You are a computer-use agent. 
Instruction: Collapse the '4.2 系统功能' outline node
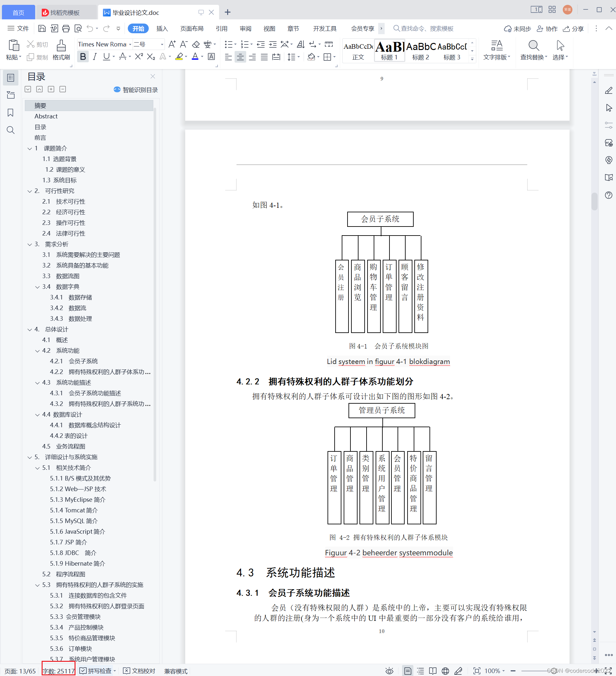click(x=37, y=351)
